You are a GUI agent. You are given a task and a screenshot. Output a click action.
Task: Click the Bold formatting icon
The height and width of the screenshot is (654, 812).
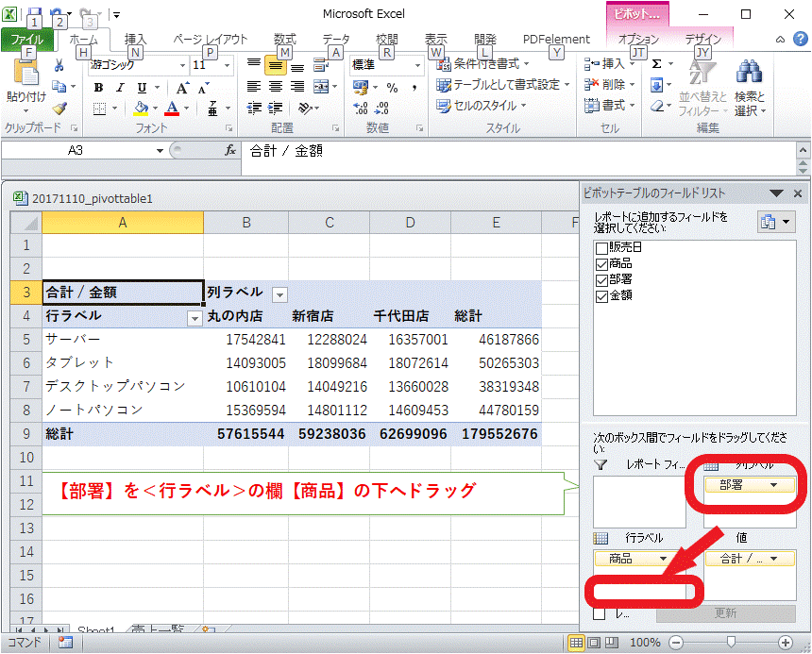point(98,87)
